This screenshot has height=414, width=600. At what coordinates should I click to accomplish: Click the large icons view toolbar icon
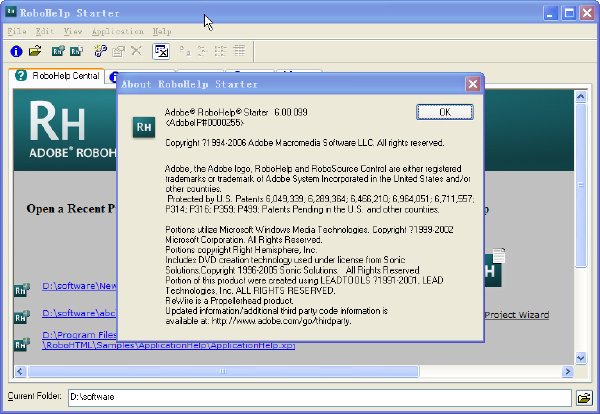point(185,51)
